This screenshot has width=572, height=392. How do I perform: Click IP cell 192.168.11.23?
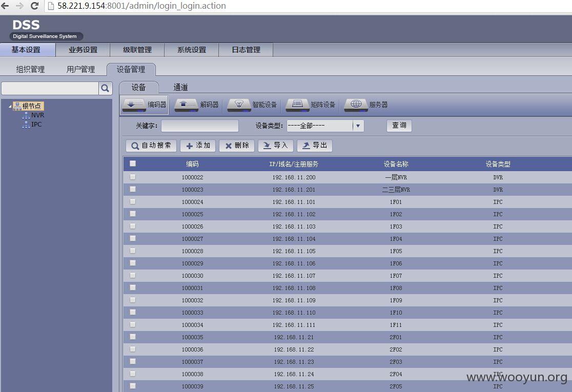(294, 362)
